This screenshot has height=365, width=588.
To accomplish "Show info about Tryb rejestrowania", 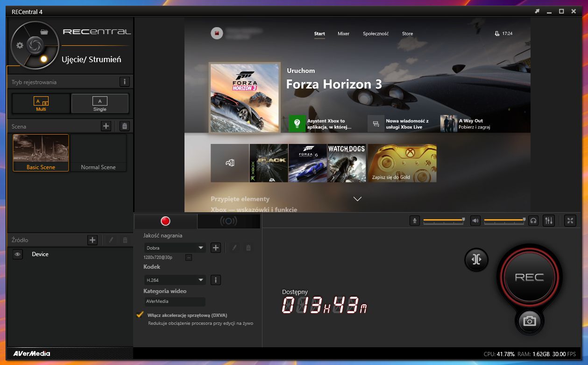I will pyautogui.click(x=124, y=82).
